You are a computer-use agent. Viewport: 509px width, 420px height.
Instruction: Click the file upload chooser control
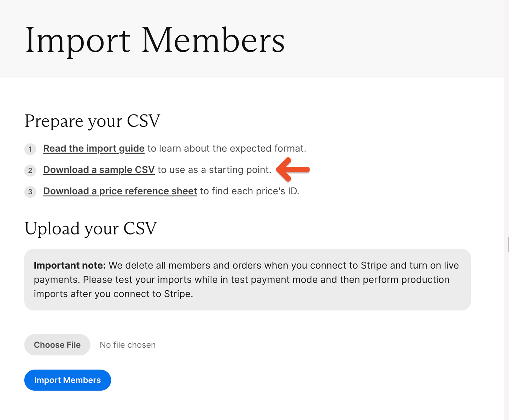pos(57,345)
